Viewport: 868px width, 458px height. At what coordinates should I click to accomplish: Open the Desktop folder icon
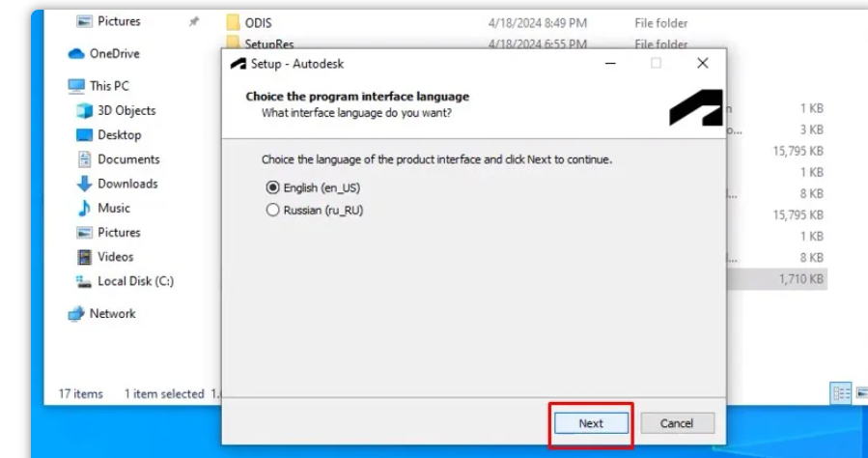(x=84, y=135)
